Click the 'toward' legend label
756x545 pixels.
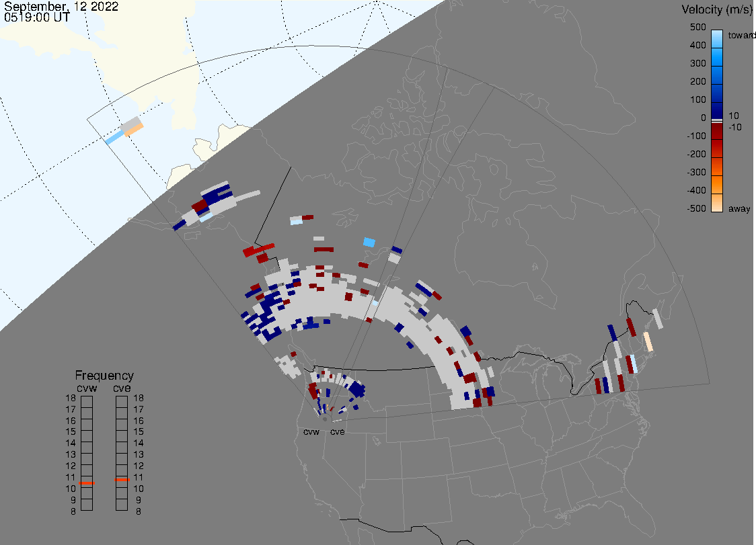(x=741, y=35)
